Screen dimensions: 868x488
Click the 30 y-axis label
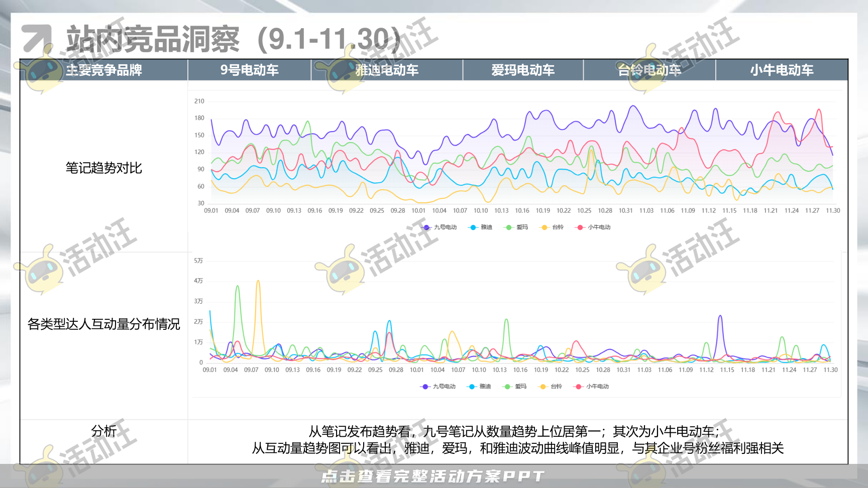[201, 203]
